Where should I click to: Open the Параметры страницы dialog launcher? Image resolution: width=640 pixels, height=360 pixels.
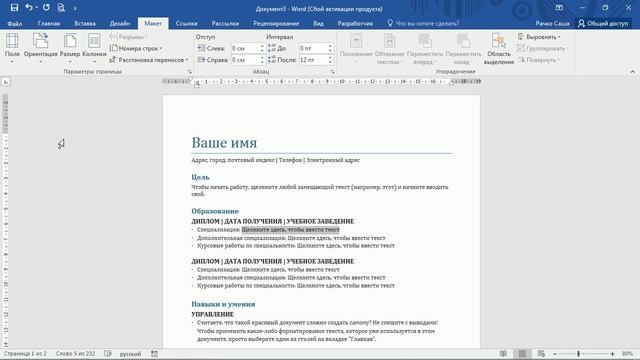189,72
